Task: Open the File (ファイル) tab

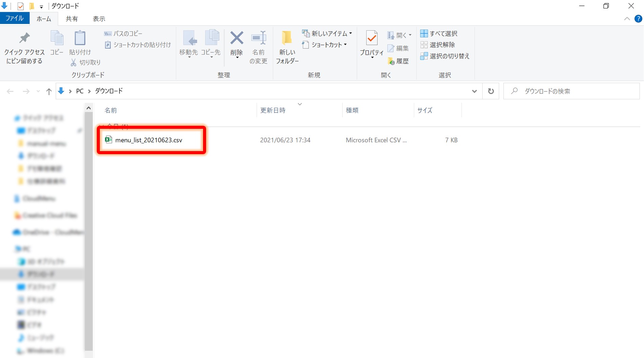Action: [15, 18]
